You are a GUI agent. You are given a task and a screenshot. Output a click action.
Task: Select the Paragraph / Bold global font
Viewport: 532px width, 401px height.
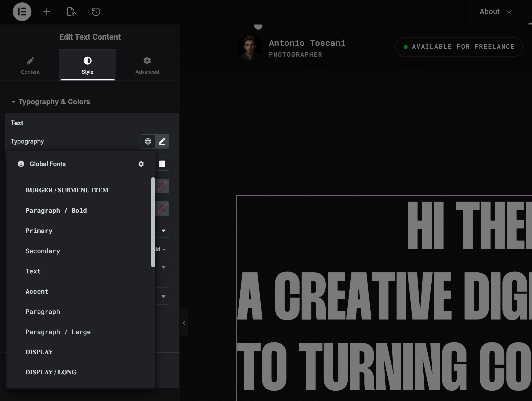(x=56, y=211)
